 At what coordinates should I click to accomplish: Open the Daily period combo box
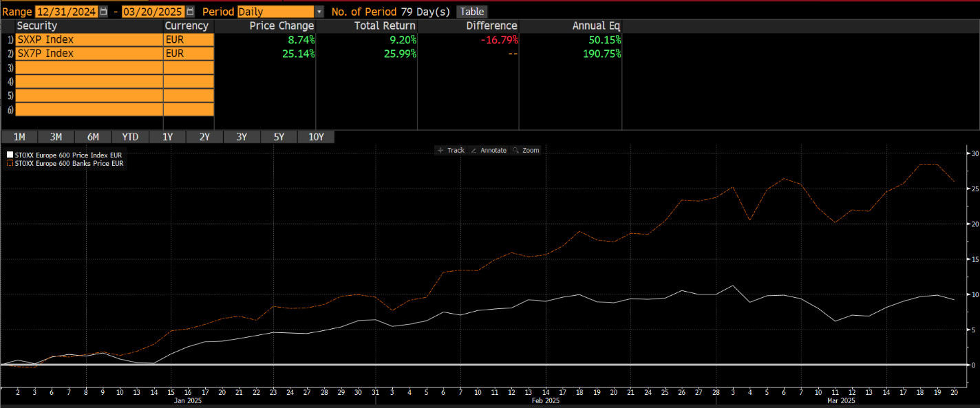[275, 12]
